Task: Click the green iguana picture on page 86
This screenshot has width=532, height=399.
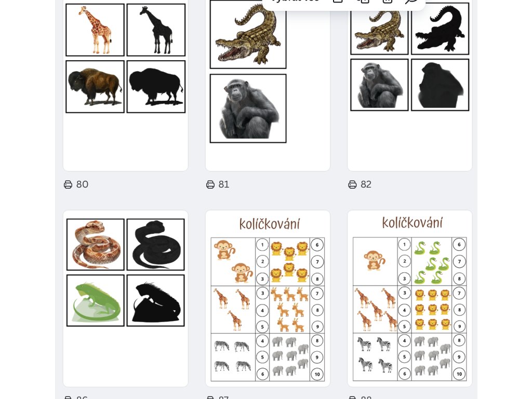Action: tap(96, 301)
